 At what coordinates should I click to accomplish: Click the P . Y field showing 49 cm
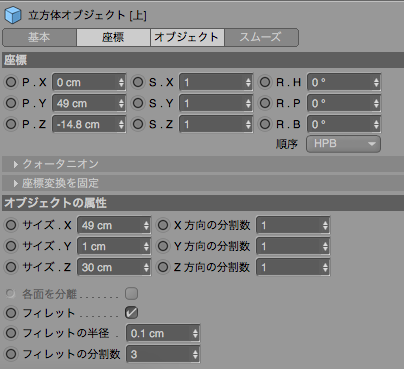coord(89,103)
